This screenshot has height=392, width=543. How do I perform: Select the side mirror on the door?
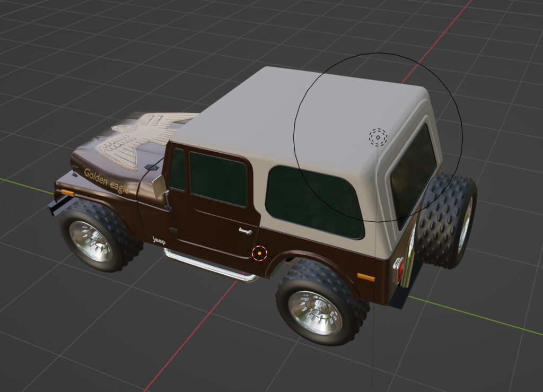point(159,186)
